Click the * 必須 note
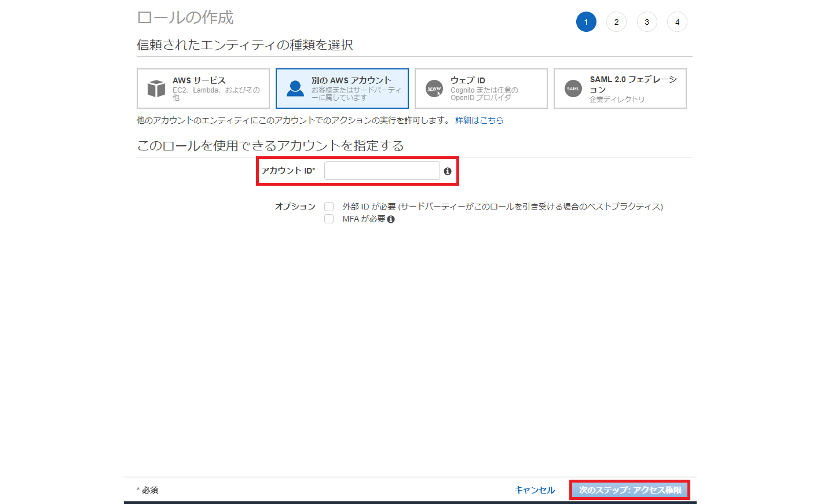 click(x=148, y=490)
